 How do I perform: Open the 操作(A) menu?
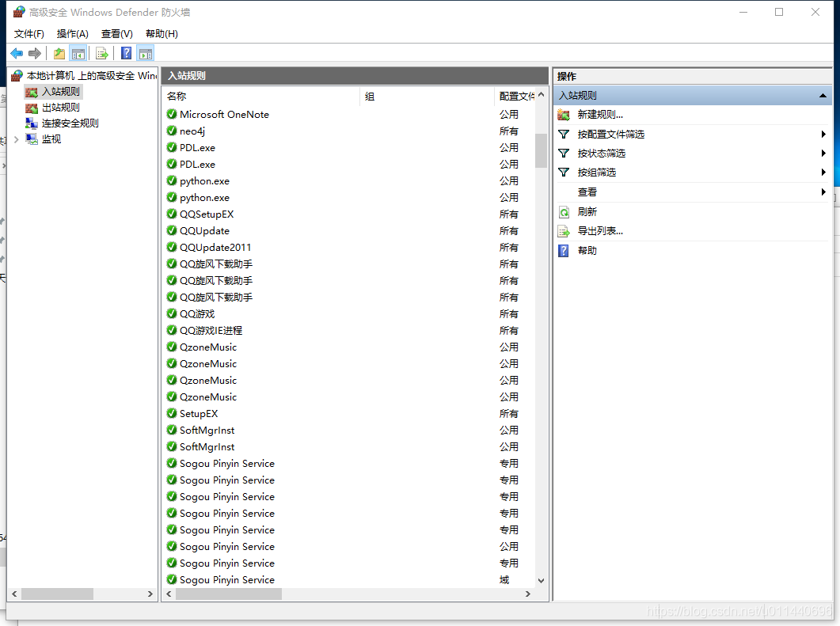(72, 34)
